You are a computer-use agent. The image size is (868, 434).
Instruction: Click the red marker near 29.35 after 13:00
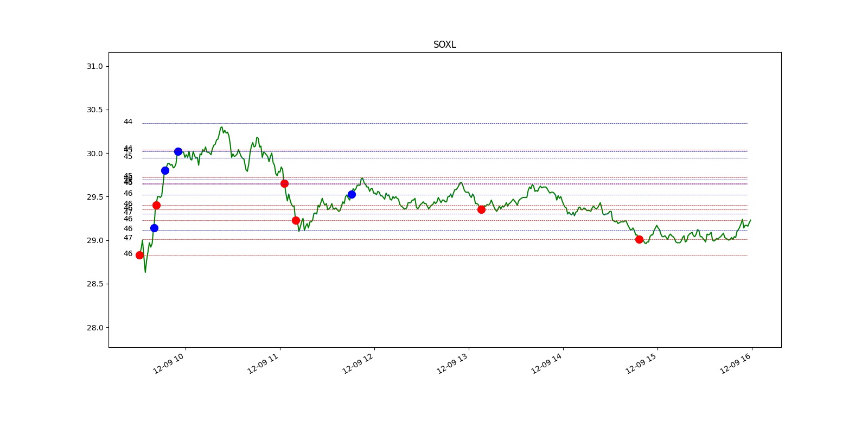[x=481, y=209]
